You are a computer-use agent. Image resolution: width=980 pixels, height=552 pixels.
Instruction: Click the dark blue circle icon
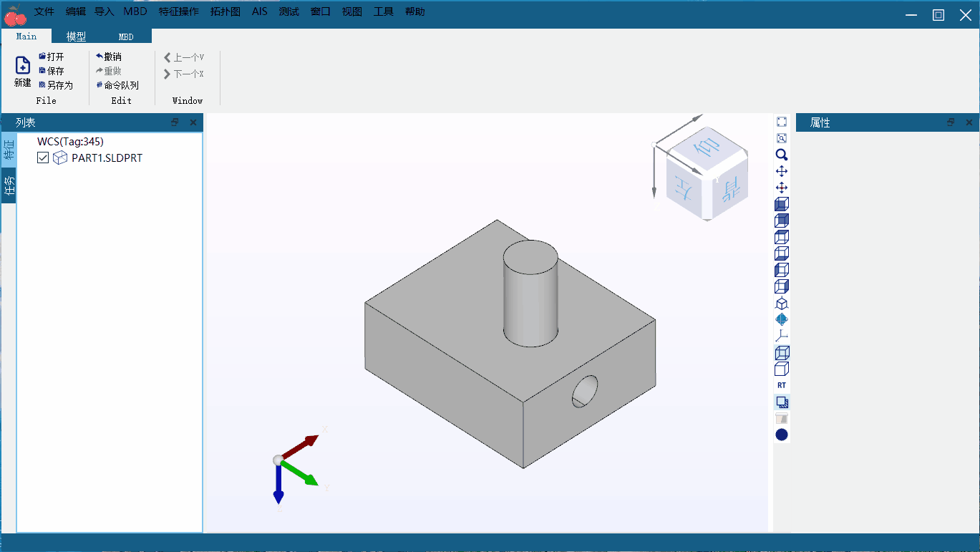(x=782, y=435)
